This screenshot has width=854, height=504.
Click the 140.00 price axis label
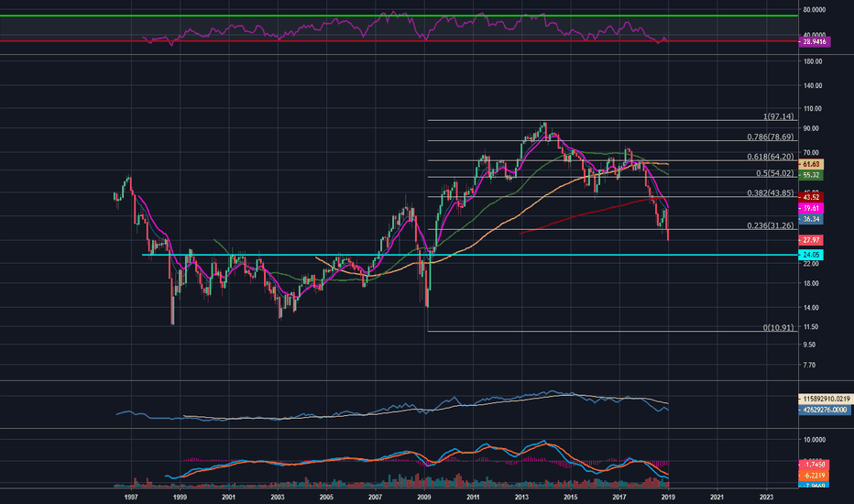[813, 85]
